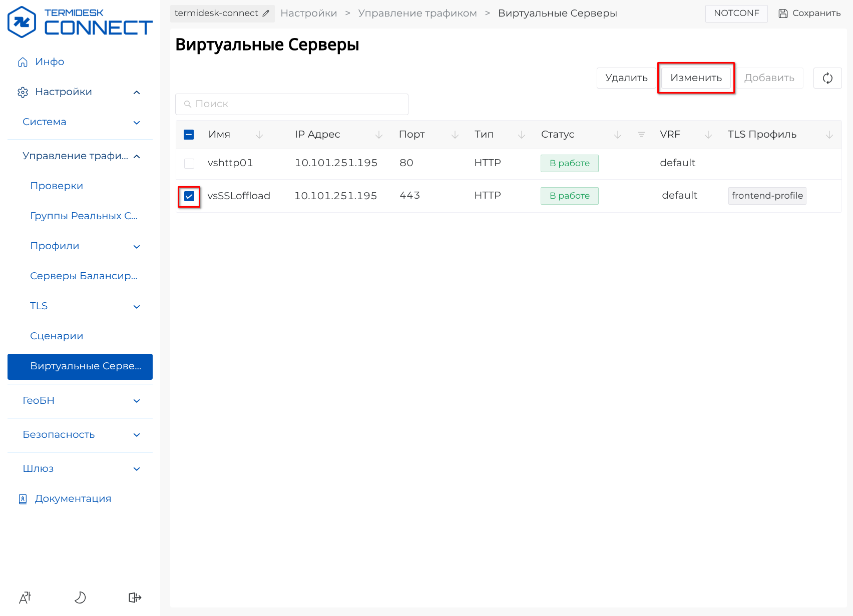The width and height of the screenshot is (853, 616).
Task: Toggle dark mode with the moon icon
Action: click(80, 597)
